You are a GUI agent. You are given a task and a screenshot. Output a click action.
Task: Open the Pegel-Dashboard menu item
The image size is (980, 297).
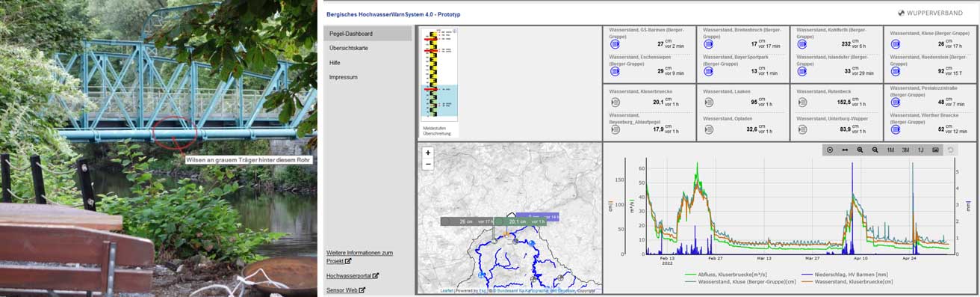[367, 34]
